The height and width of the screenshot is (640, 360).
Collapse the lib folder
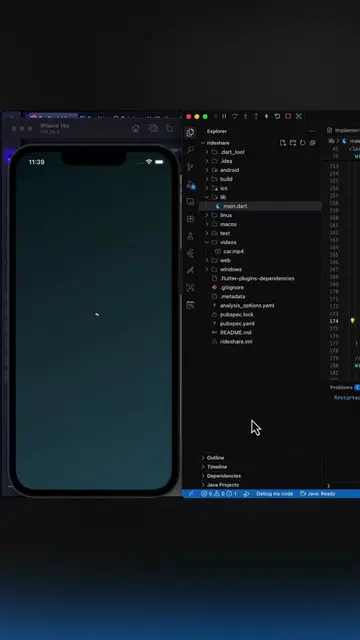[x=207, y=197]
